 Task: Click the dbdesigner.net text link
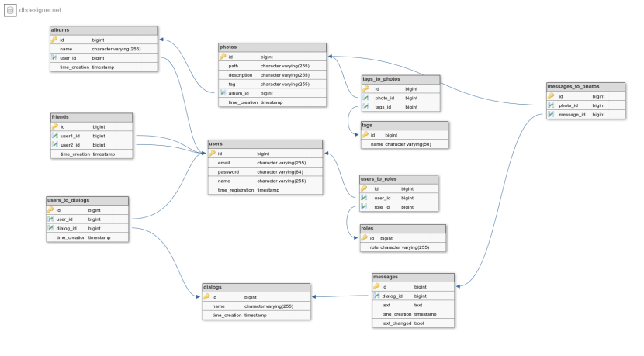40,10
